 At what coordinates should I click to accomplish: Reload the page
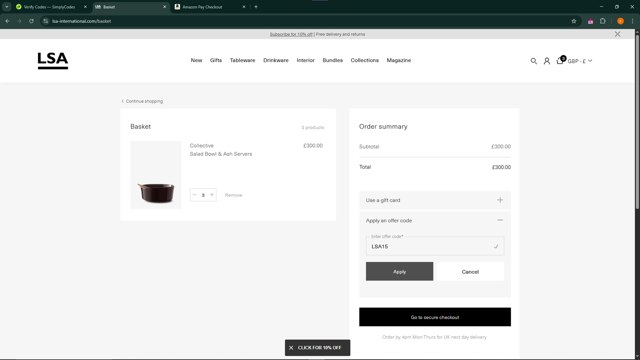click(31, 21)
